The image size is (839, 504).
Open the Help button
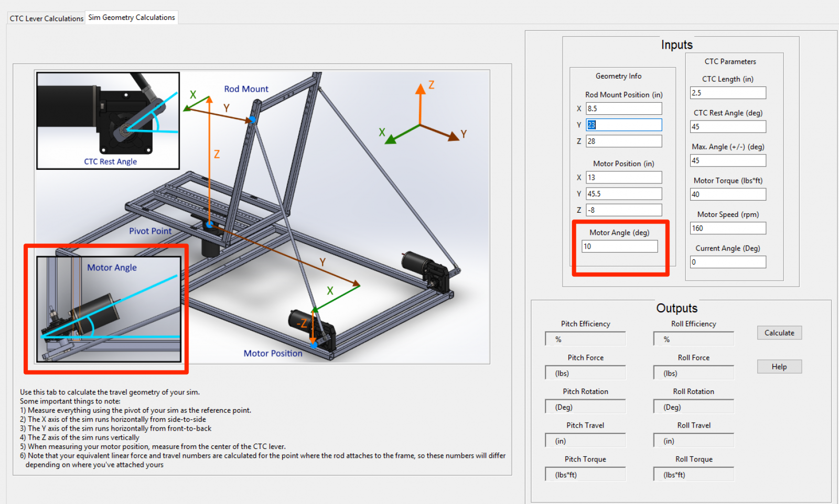pyautogui.click(x=779, y=367)
